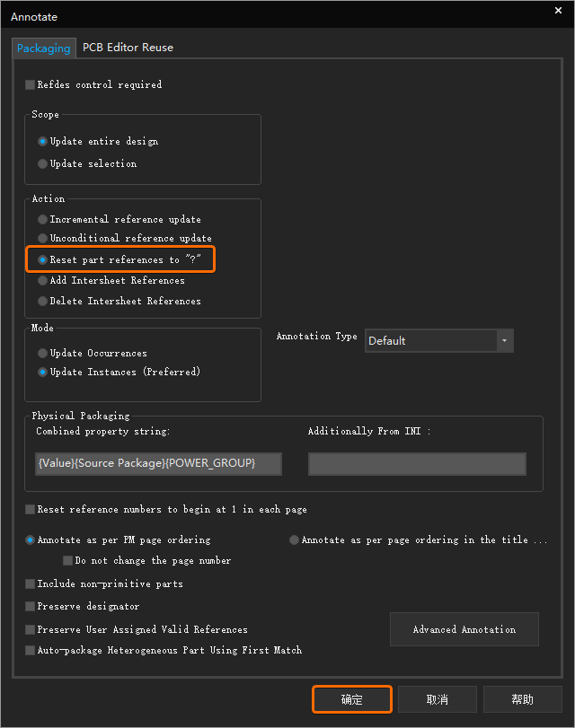
Task: Choose Unconditional reference update
Action: [43, 239]
